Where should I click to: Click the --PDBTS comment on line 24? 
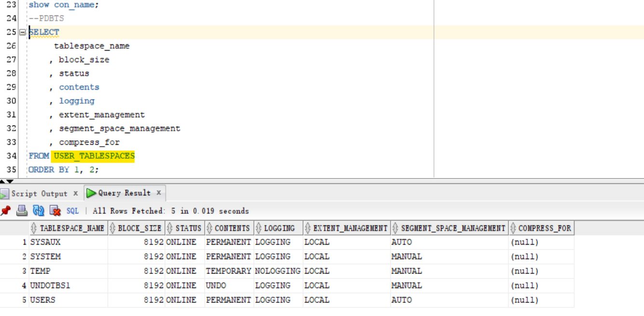pyautogui.click(x=46, y=18)
